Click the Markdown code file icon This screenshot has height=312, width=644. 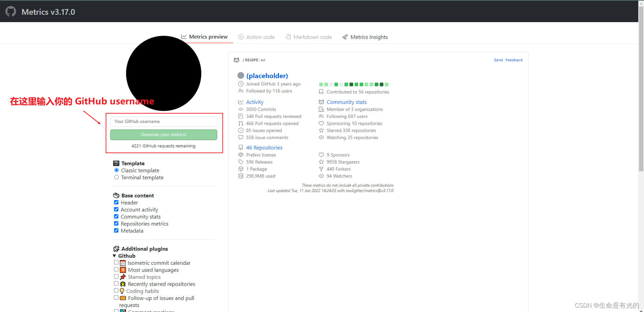[x=288, y=37]
